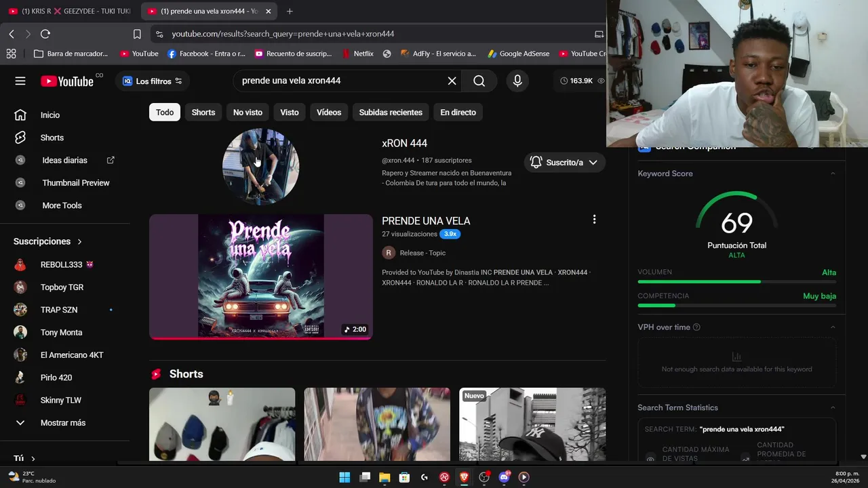This screenshot has width=868, height=488.
Task: Open Thumbnail Preview tool
Action: tap(65, 183)
